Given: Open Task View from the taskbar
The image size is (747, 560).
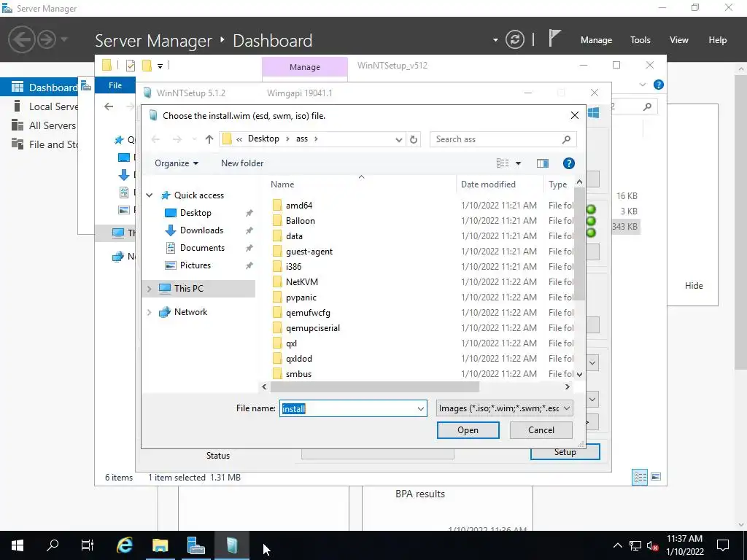Looking at the screenshot, I should (x=88, y=545).
